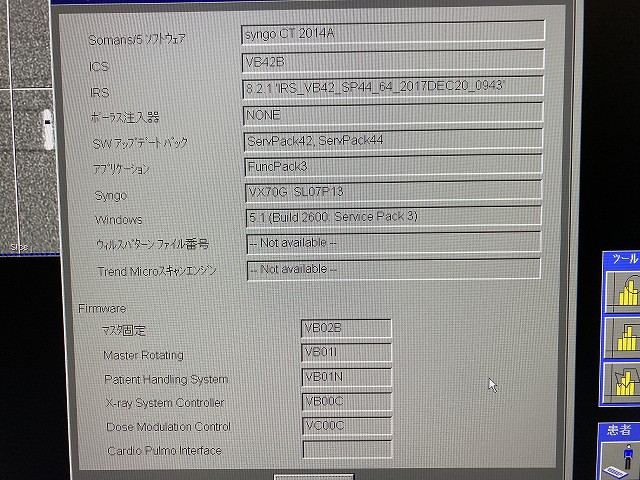Click the Somaris/5 software version field
Viewport: 640px width, 480px height.
pyautogui.click(x=393, y=32)
